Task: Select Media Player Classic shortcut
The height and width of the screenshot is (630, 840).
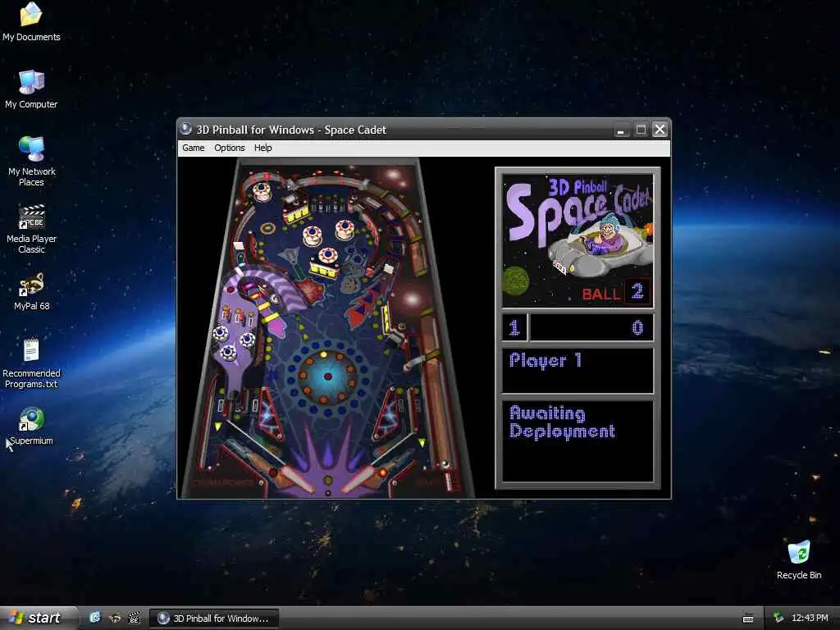Action: point(31,229)
